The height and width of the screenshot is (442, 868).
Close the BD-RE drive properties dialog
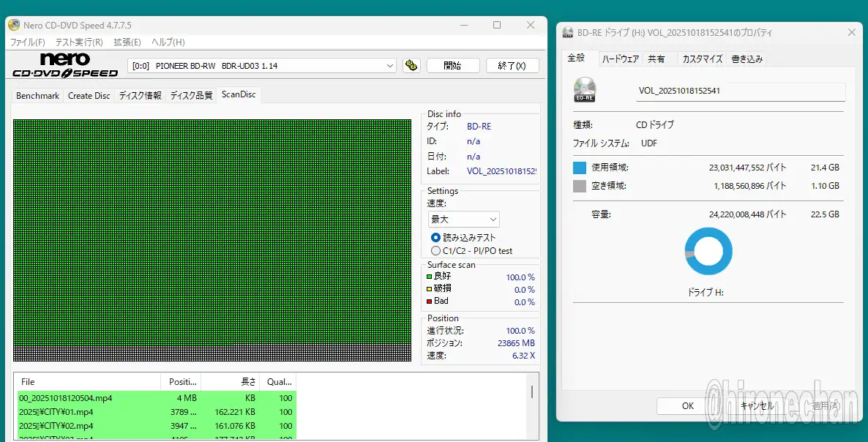click(851, 33)
